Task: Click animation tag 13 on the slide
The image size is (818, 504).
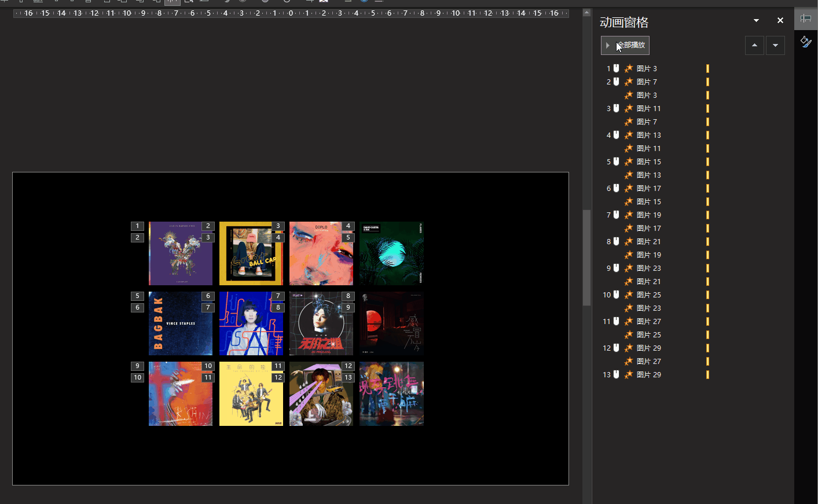Action: (348, 377)
